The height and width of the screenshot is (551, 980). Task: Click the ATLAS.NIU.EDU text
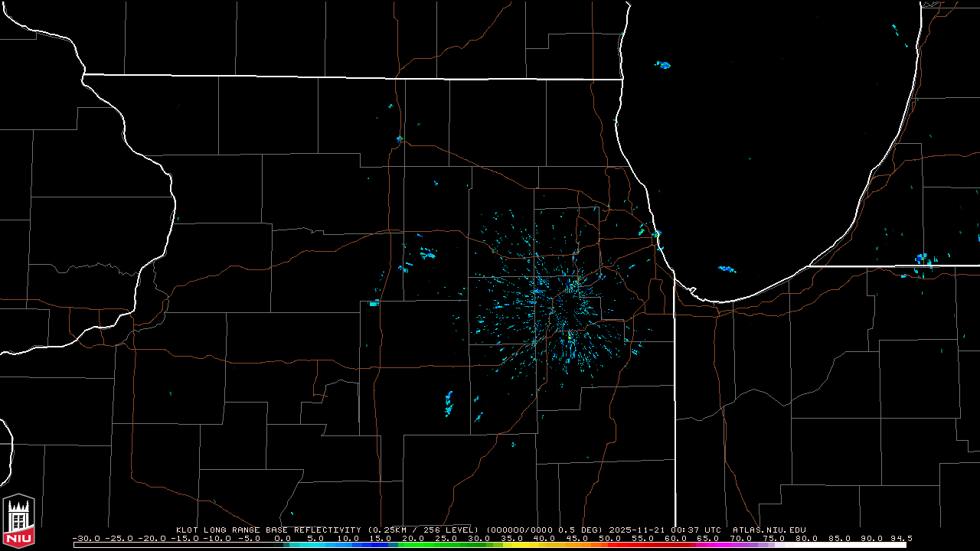click(x=769, y=530)
